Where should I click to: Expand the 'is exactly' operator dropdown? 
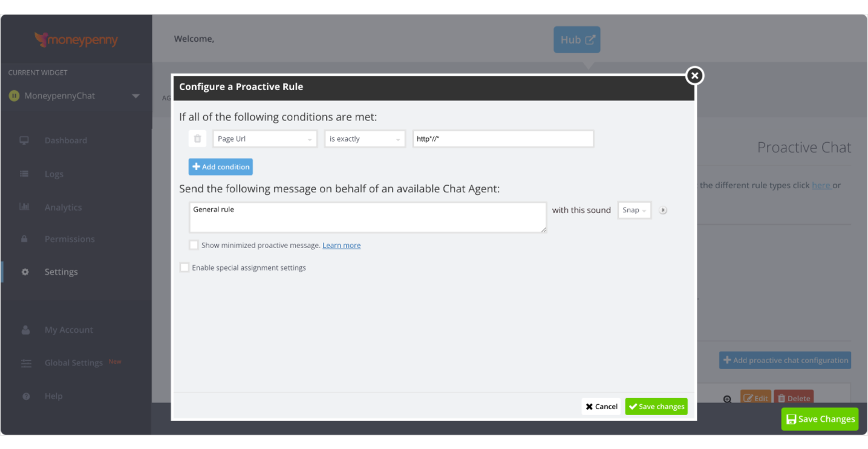(364, 138)
